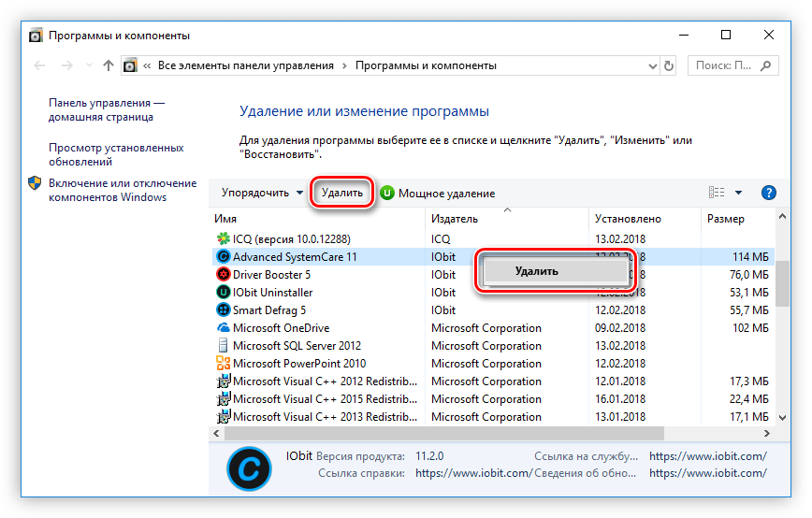
Task: Open Включение или отключение компонентов Windows
Action: (x=122, y=190)
